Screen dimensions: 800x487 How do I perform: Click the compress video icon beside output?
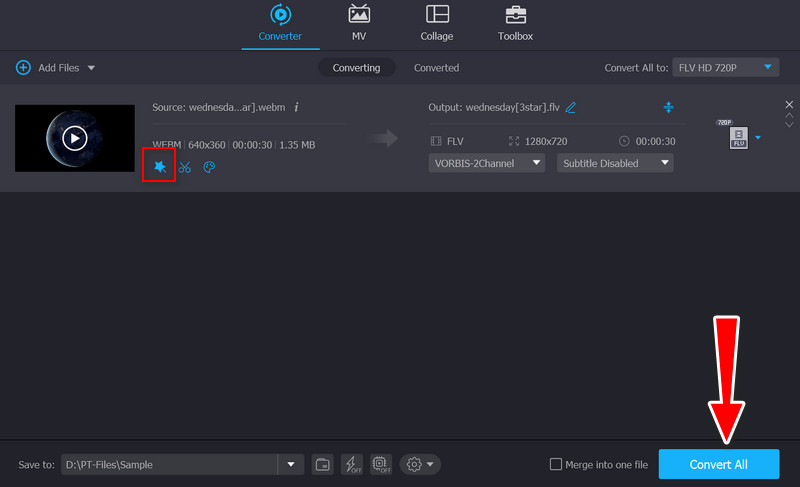(669, 107)
